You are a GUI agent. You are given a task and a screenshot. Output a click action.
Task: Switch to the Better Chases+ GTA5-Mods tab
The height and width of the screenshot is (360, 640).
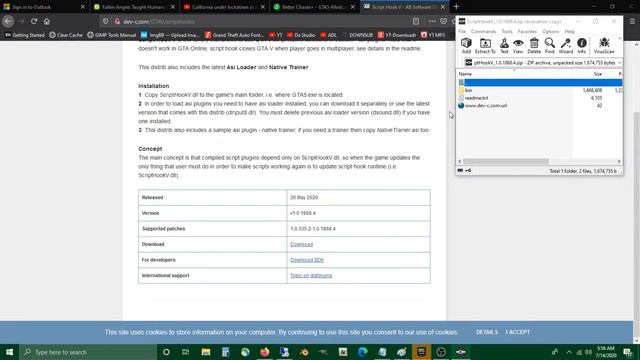[312, 7]
